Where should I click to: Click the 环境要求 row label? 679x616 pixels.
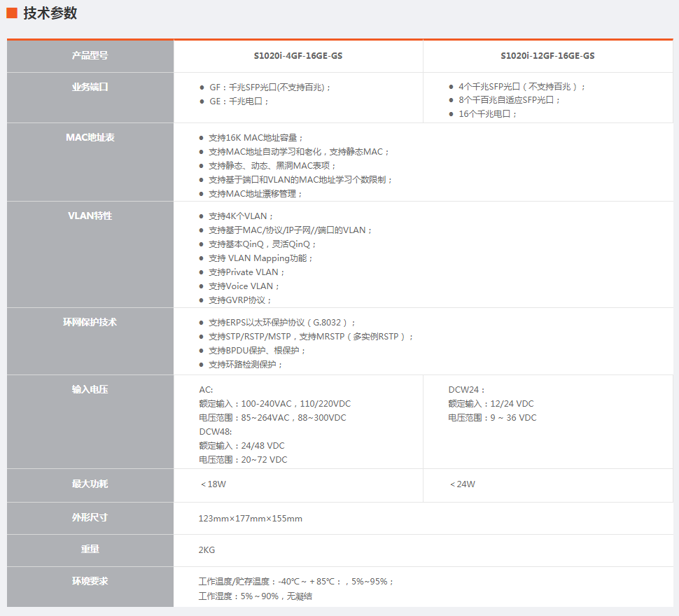pos(90,581)
